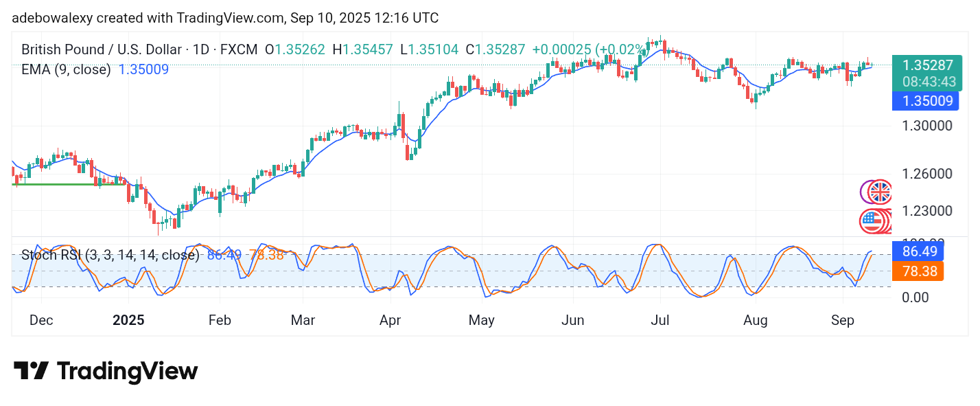This screenshot has width=980, height=406.
Task: Click the blue Stoch RSI value 86.49 label
Action: (918, 251)
